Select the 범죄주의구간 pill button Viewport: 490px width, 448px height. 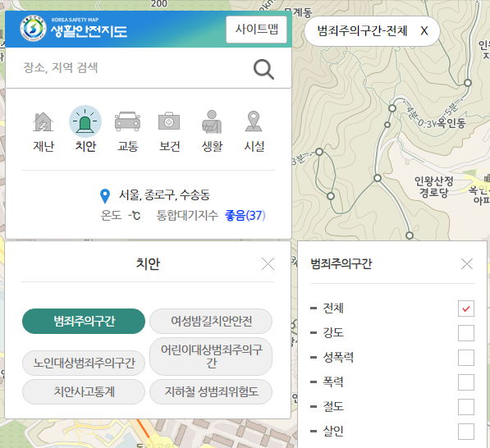pos(84,321)
